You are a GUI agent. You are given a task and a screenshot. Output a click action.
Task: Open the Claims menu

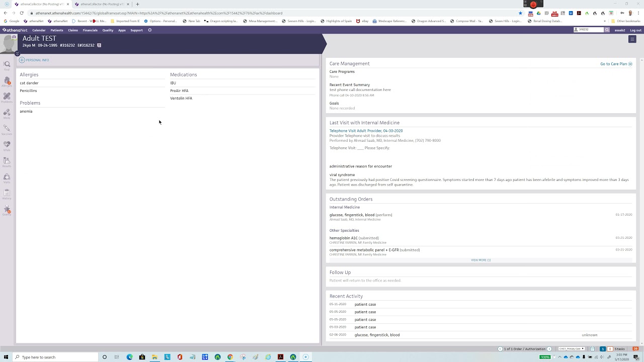point(73,30)
